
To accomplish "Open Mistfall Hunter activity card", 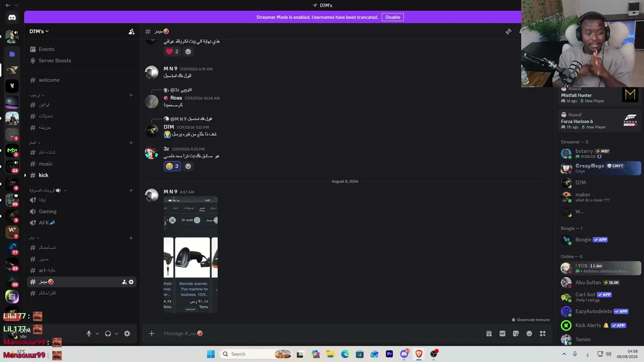I will click(x=599, y=95).
